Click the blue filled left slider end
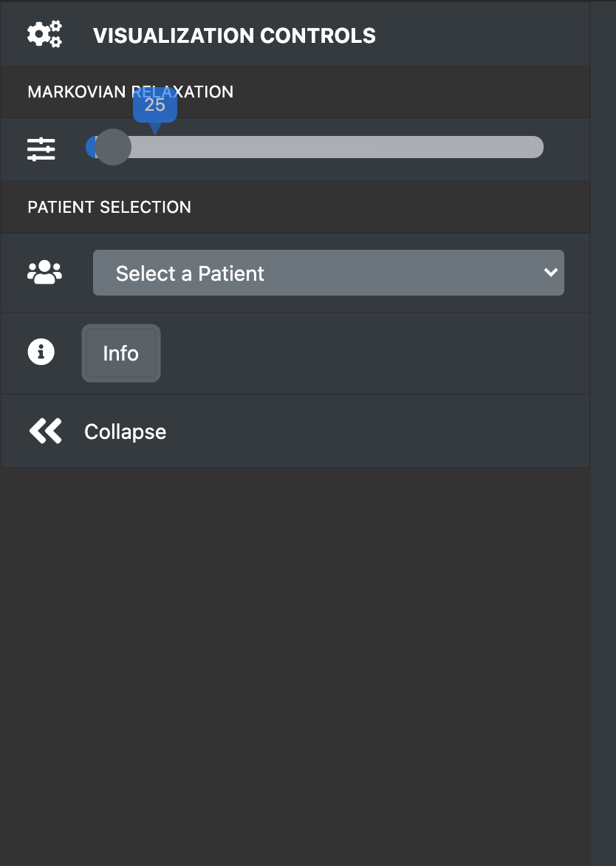Viewport: 616px width, 866px height. [91, 147]
